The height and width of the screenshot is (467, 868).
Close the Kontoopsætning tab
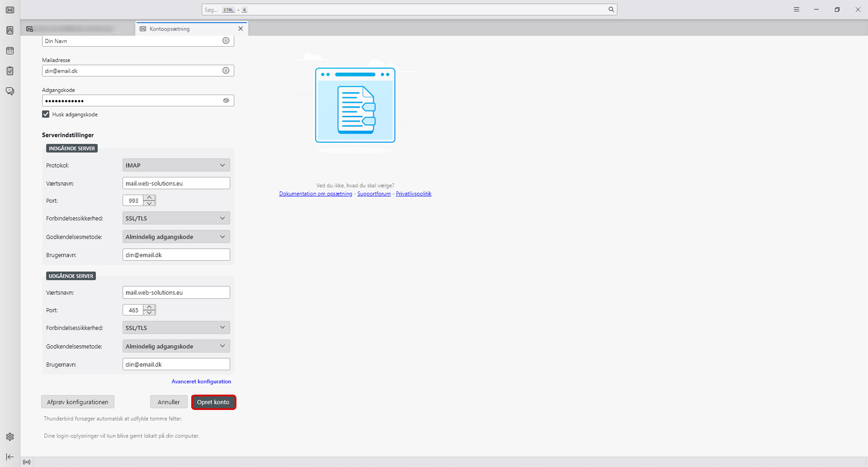point(241,29)
